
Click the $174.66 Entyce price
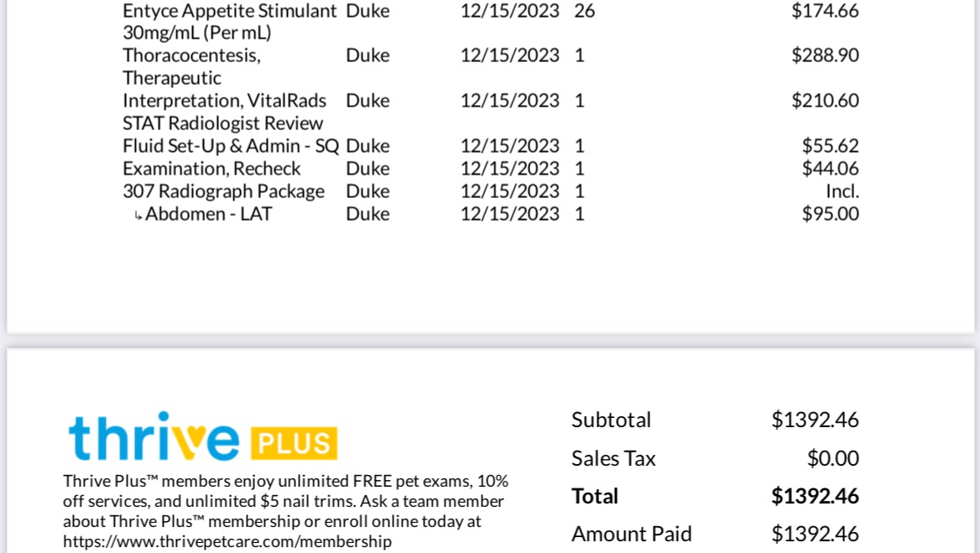pos(825,11)
